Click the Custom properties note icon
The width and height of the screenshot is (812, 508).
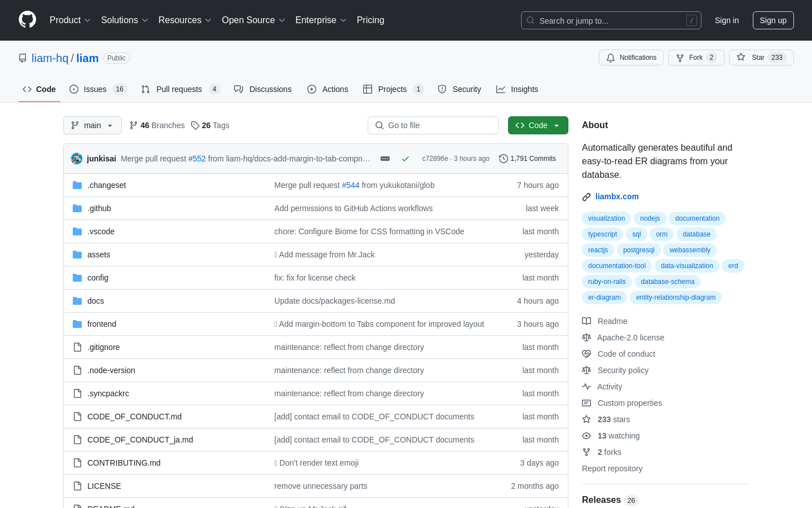(586, 403)
